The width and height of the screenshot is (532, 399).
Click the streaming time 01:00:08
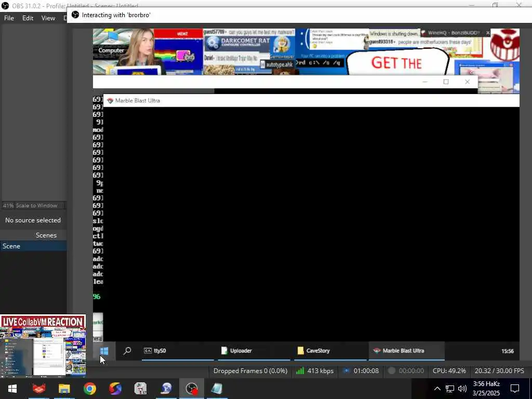[366, 371]
